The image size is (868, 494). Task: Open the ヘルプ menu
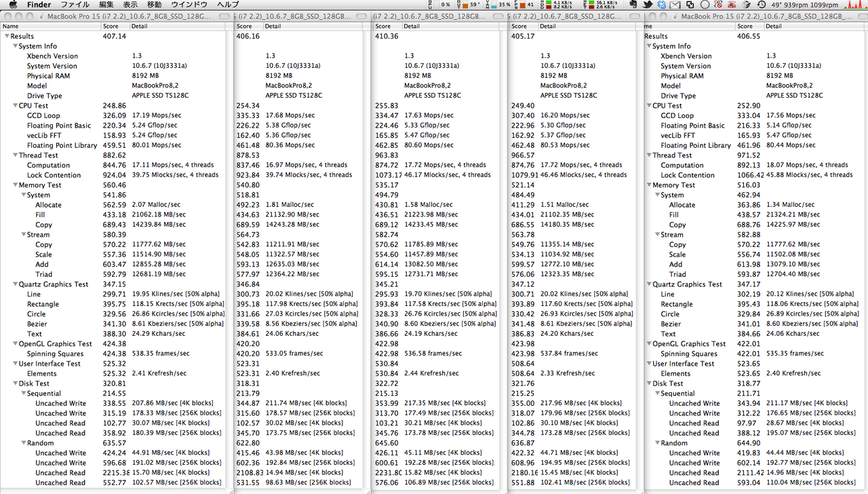tap(227, 5)
